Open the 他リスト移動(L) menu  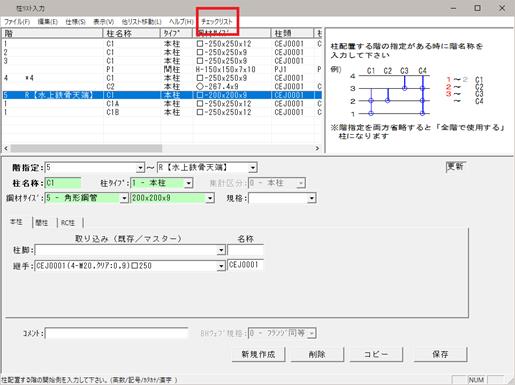tap(141, 22)
